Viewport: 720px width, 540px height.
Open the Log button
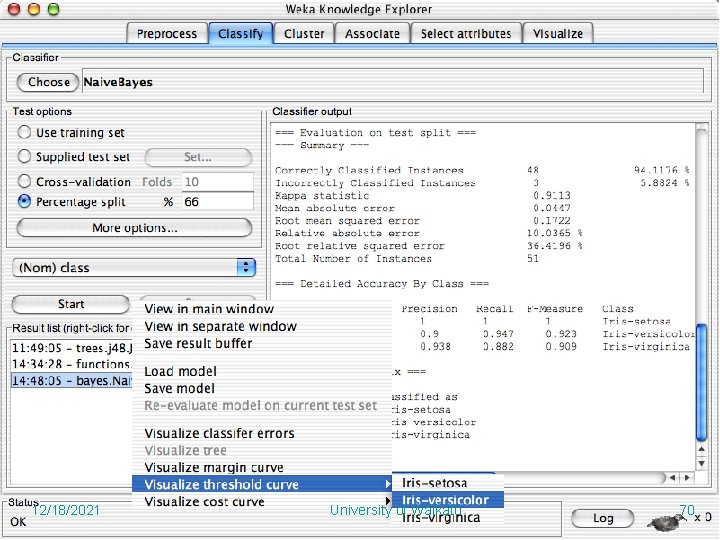coord(603,518)
